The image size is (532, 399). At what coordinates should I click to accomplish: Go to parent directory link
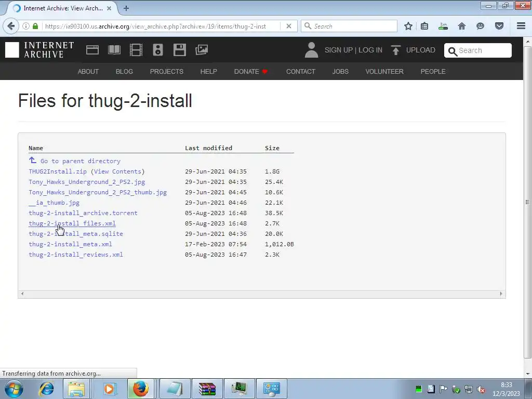point(81,161)
